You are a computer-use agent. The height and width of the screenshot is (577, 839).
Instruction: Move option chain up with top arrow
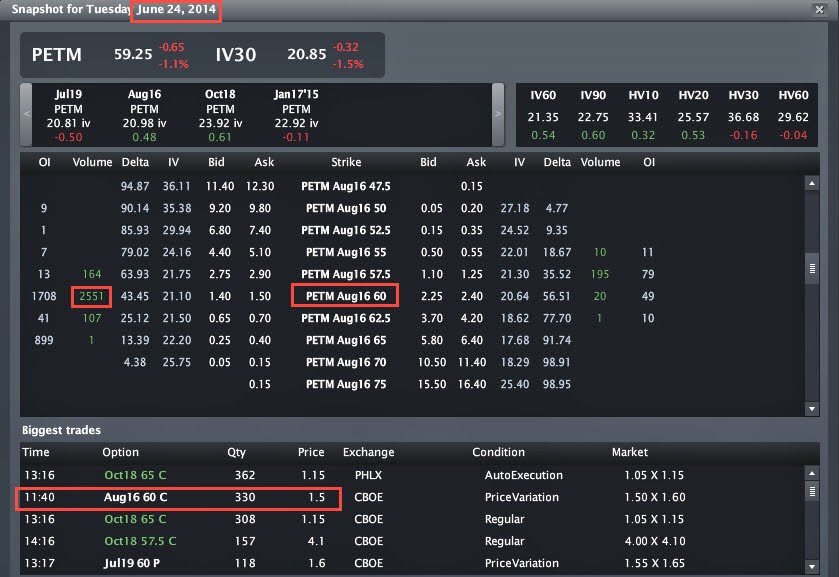pyautogui.click(x=812, y=184)
